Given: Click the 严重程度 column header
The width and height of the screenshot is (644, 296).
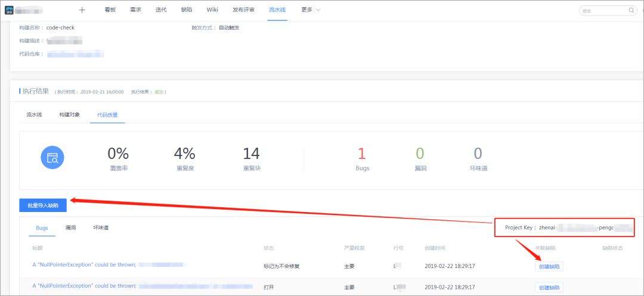Looking at the screenshot, I should (x=354, y=248).
